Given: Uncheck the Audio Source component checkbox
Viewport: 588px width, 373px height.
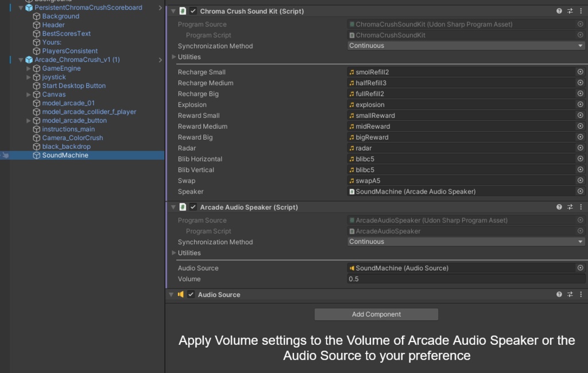Looking at the screenshot, I should [x=191, y=295].
